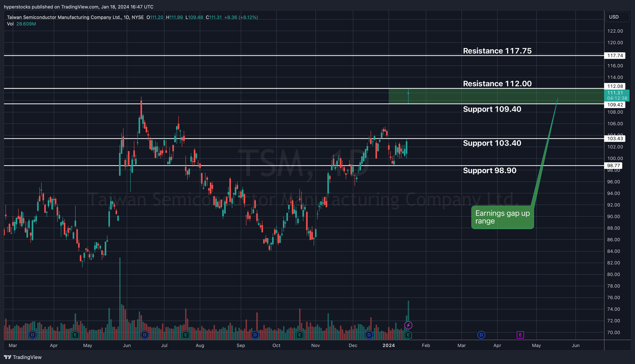Click the purple upcoming earnings E marker
The width and height of the screenshot is (635, 364).
point(520,335)
